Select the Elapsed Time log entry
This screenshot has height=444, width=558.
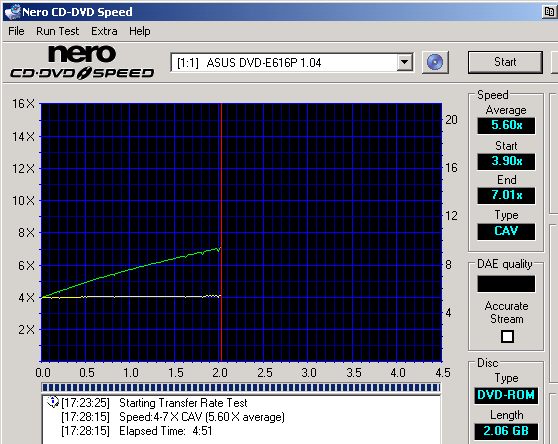137,431
